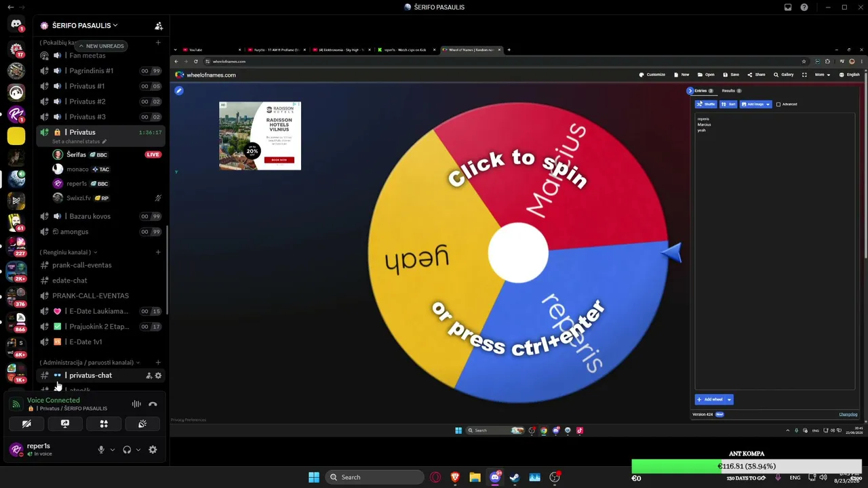Launch File Explorer from taskbar
868x488 pixels.
pos(475,477)
